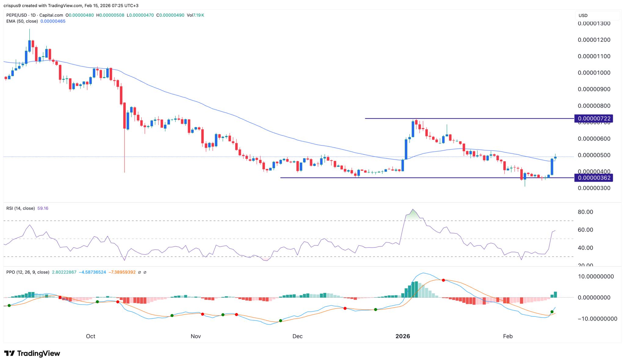Click the Feb label on time axis
Screen dimensions: 625x364
click(x=508, y=337)
